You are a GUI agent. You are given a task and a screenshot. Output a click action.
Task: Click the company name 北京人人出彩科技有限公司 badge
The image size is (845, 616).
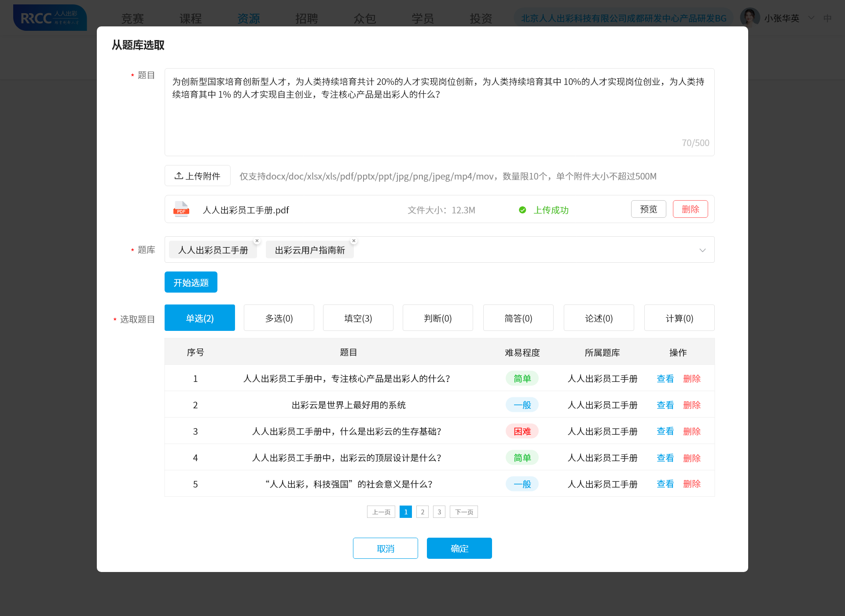pyautogui.click(x=624, y=18)
